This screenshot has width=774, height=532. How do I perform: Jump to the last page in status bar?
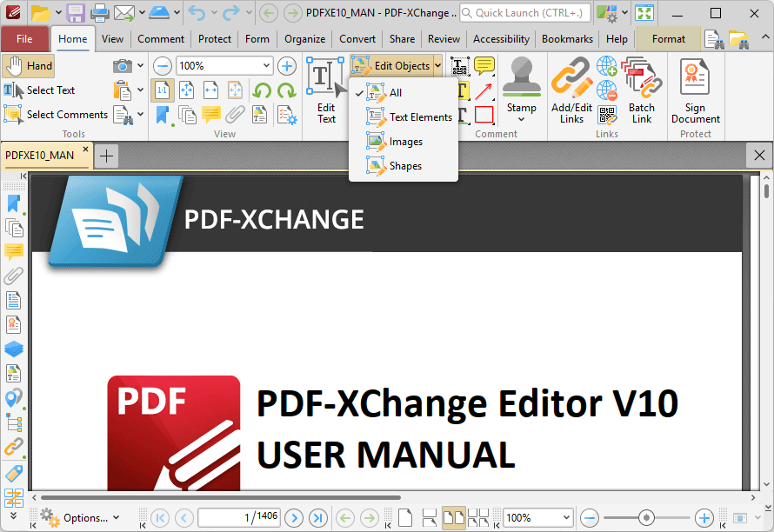[318, 518]
